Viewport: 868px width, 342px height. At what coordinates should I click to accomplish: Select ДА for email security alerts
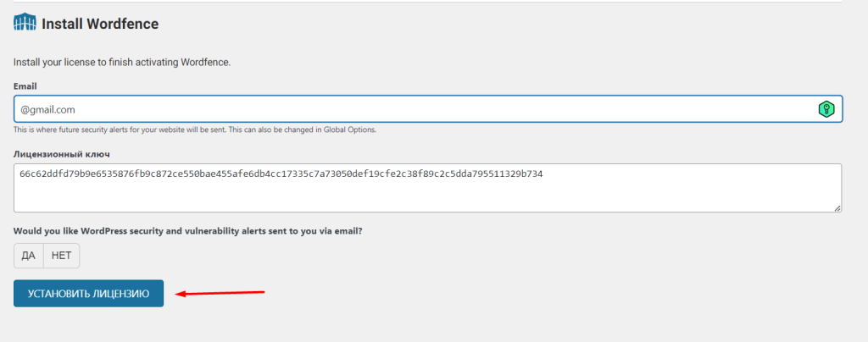point(28,256)
